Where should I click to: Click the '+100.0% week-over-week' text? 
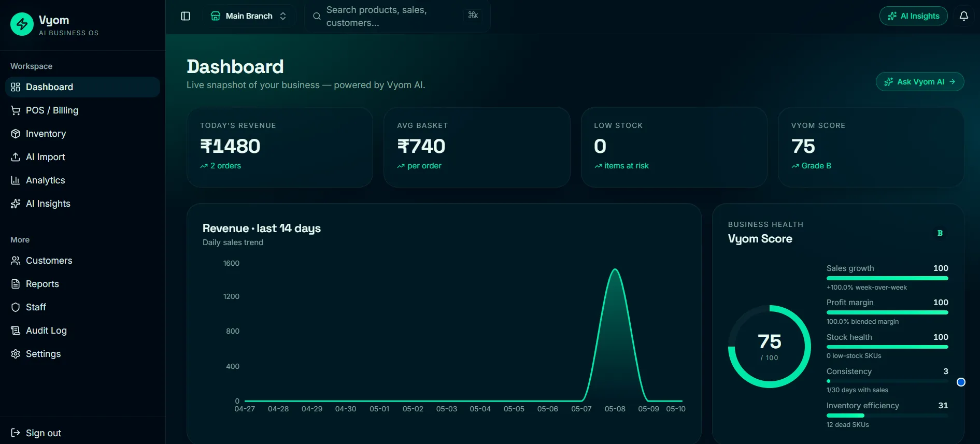(867, 288)
